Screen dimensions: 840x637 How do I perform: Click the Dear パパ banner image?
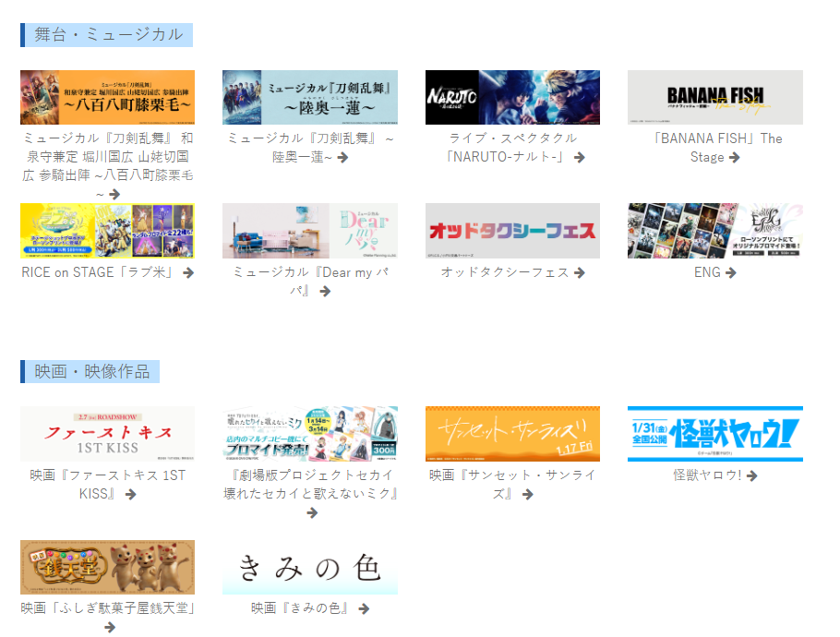pos(310,231)
